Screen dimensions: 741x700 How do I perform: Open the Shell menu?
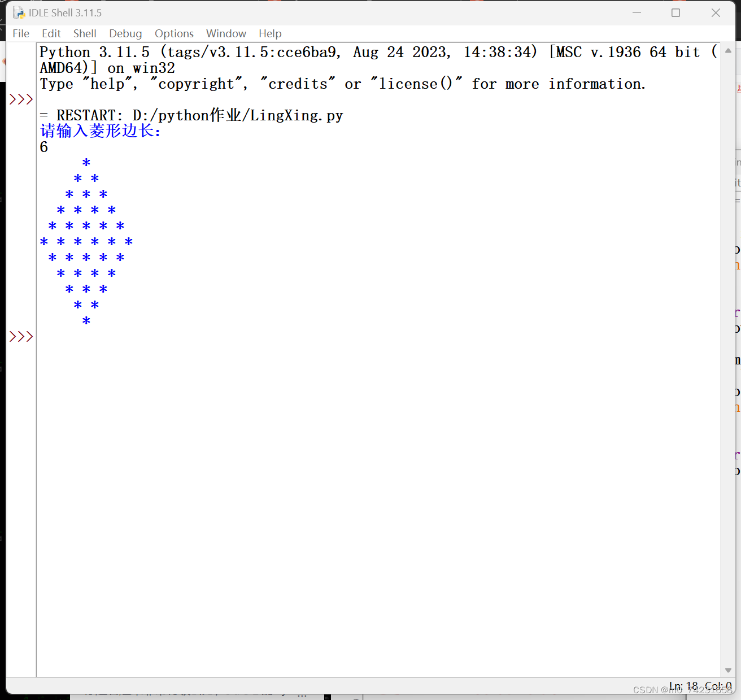(85, 33)
